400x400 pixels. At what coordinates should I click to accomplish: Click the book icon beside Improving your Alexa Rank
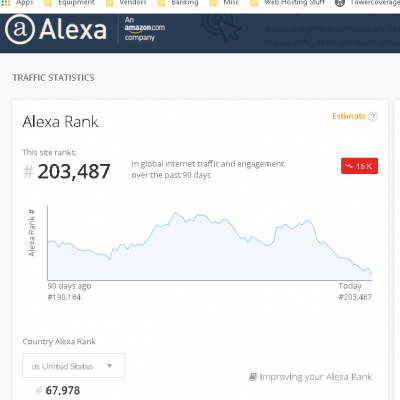(253, 377)
